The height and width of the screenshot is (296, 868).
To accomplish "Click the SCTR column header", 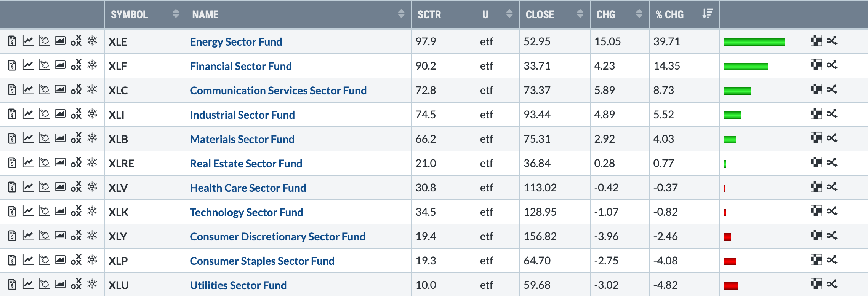I will coord(429,14).
